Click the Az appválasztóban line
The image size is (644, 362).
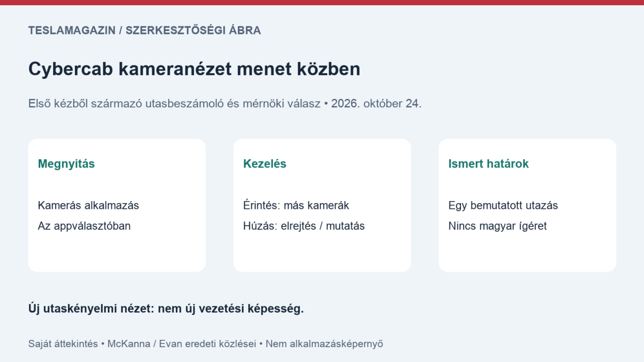click(84, 226)
